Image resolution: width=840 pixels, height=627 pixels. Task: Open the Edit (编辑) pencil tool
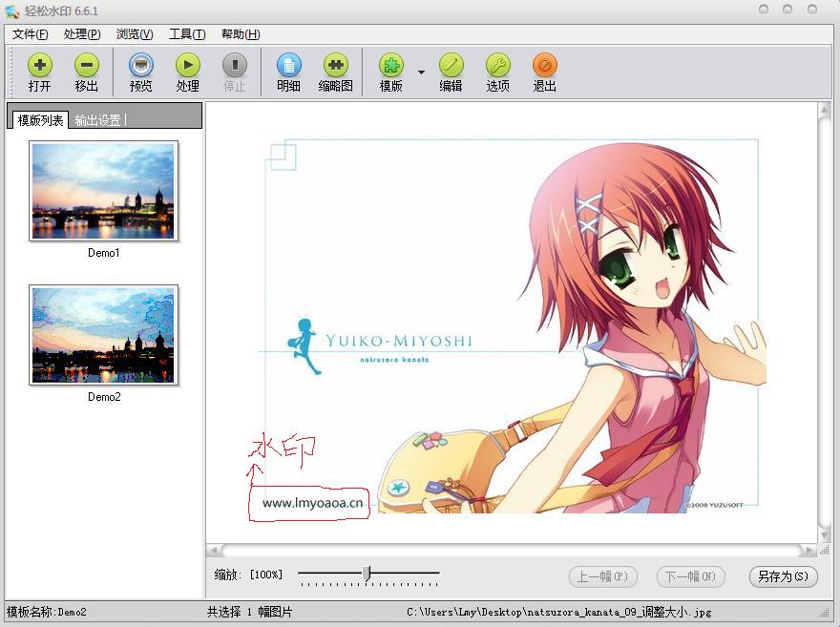[x=451, y=65]
